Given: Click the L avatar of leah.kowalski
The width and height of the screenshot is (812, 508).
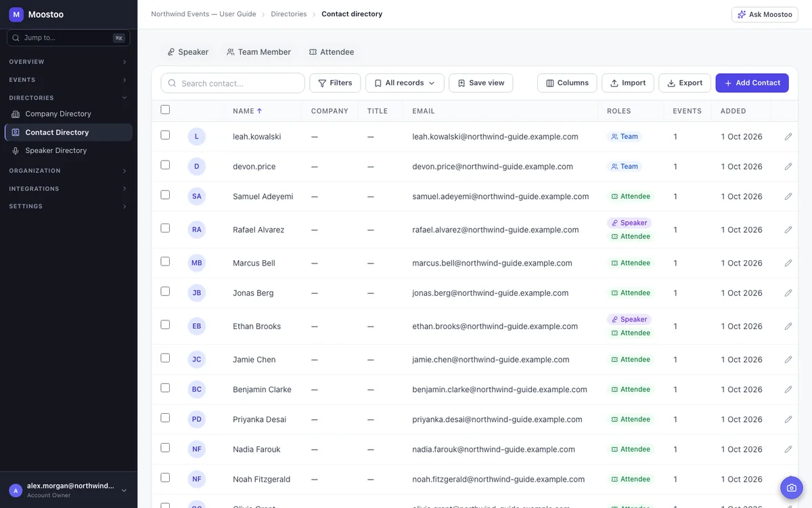Looking at the screenshot, I should pos(196,137).
